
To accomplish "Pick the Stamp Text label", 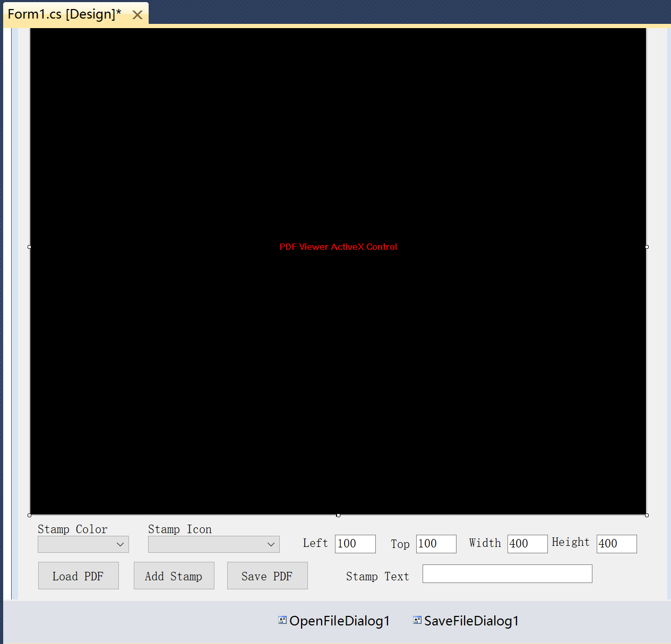I will pos(377,577).
